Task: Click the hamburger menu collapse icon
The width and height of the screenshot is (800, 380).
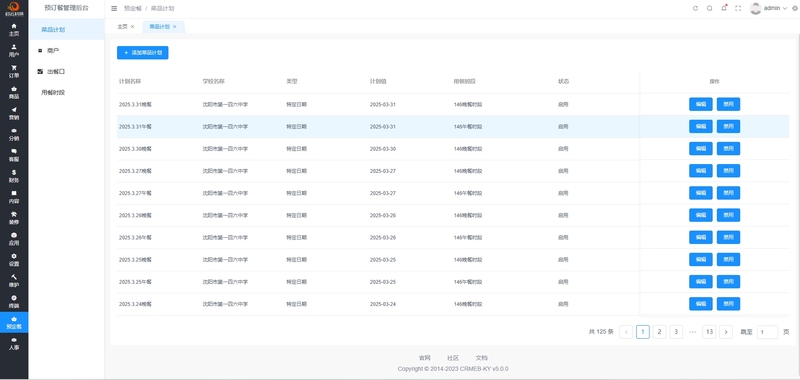Action: pos(114,8)
